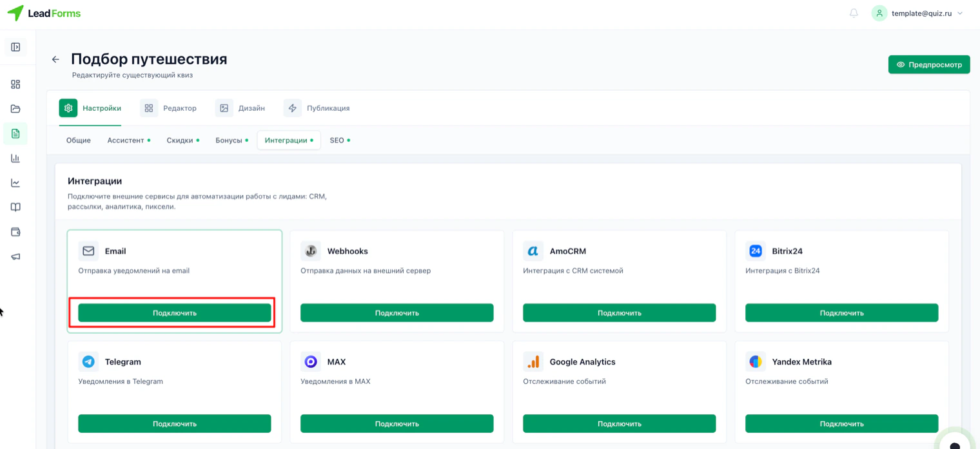
Task: Open notifications bell
Action: point(854,13)
